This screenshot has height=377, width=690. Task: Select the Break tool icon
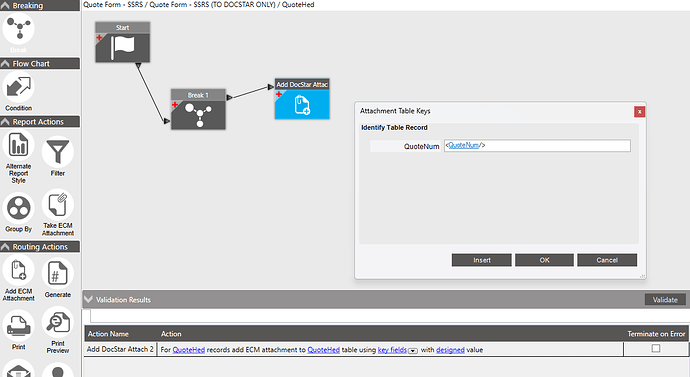pyautogui.click(x=18, y=29)
